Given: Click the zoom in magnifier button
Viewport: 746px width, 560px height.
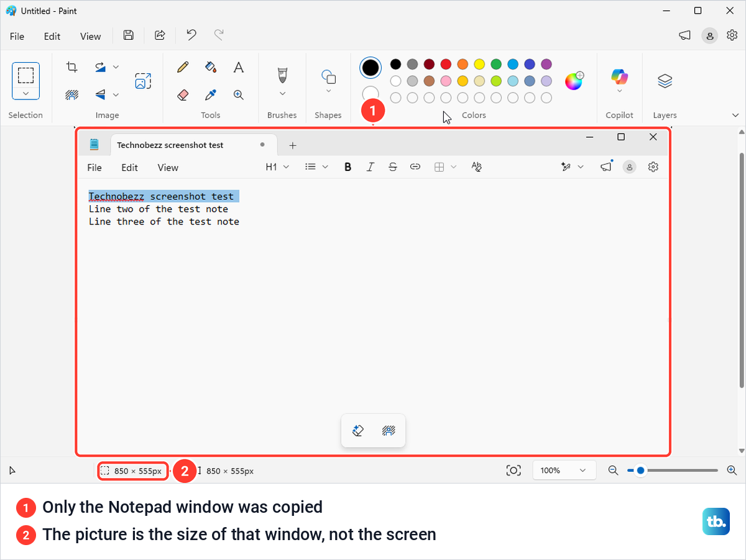Looking at the screenshot, I should coord(732,470).
